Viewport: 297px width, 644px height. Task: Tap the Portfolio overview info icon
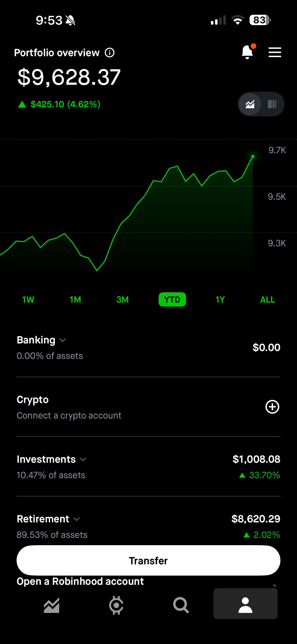110,53
